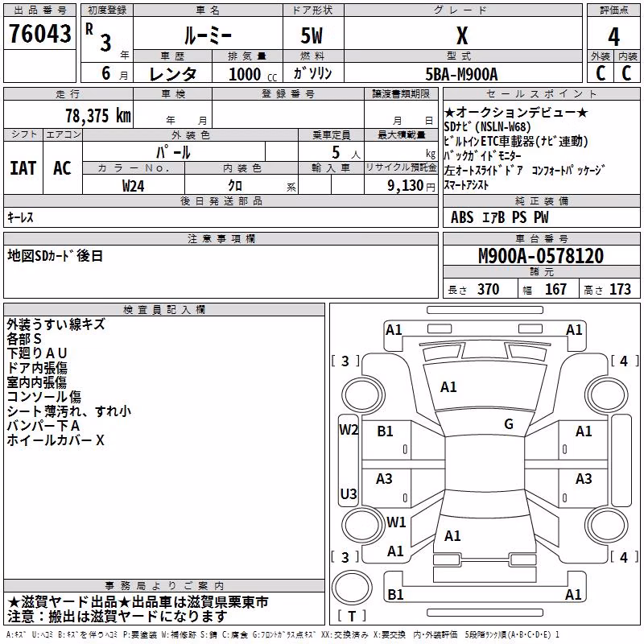Click スマートアシスト in sales points
644x644 pixels.
pos(466,185)
